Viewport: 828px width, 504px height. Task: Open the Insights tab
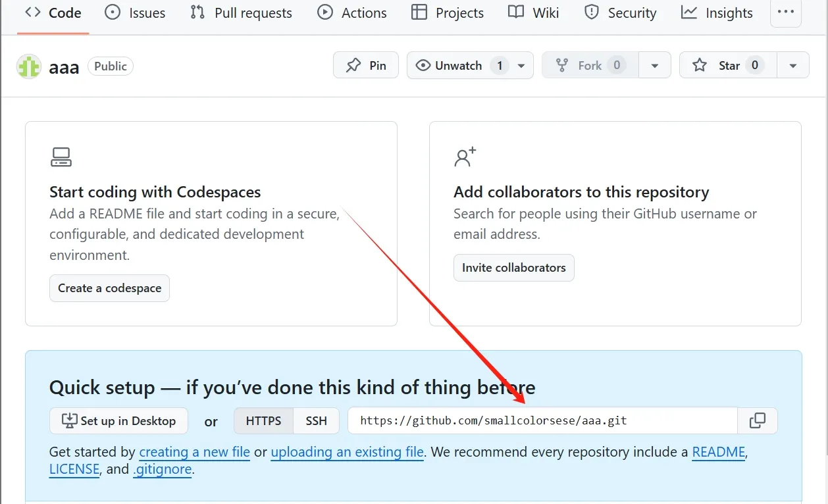[717, 13]
